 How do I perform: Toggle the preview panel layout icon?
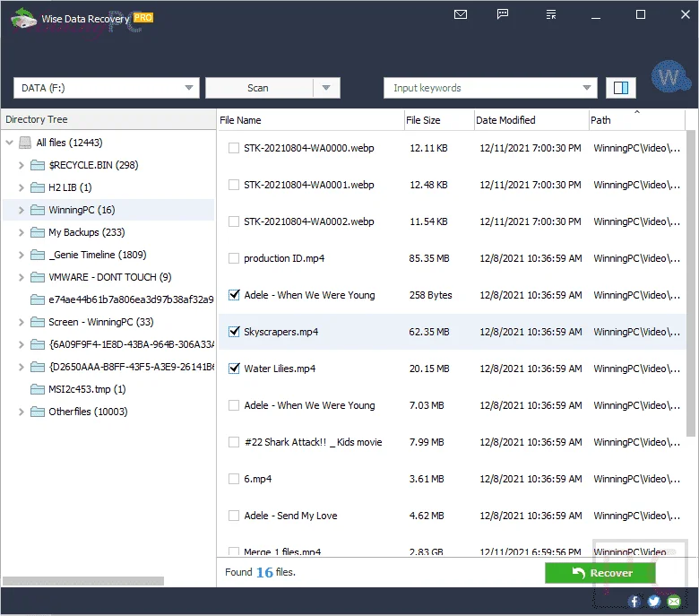coord(620,88)
